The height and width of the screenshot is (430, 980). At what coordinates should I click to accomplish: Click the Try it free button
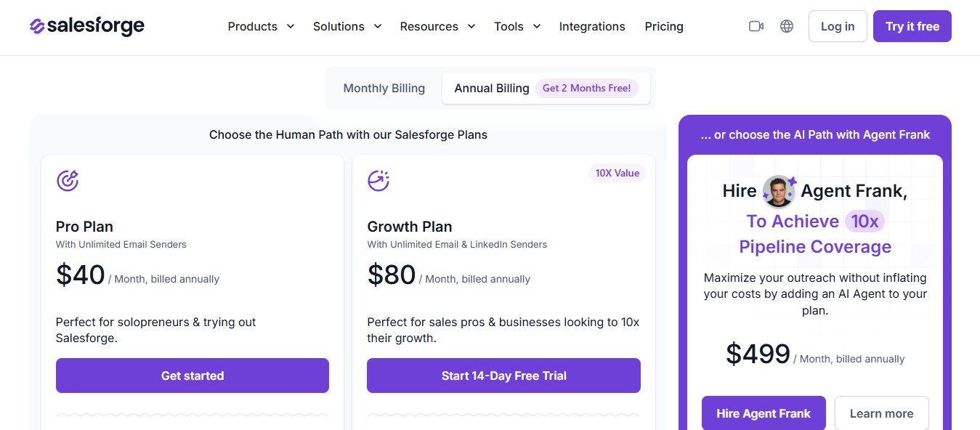pyautogui.click(x=912, y=25)
